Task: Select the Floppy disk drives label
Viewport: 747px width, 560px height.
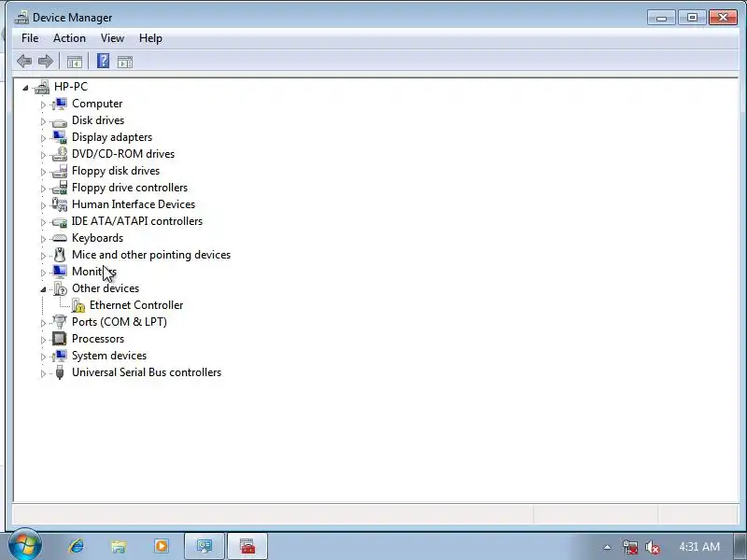Action: (116, 171)
